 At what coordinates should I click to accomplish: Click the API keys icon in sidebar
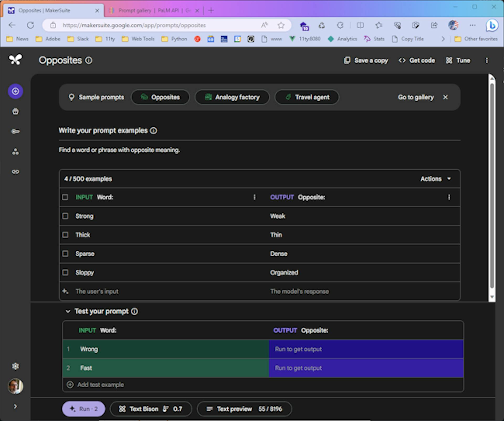(x=15, y=131)
